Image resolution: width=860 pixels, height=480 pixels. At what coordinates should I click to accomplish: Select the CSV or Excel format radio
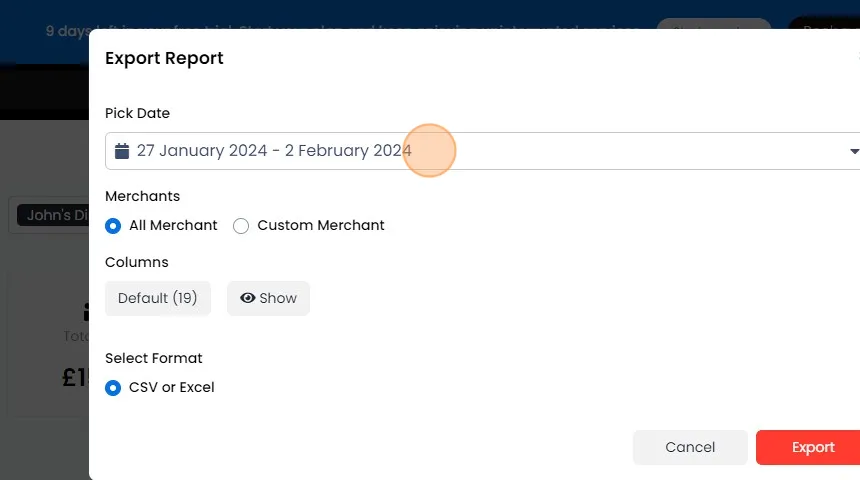coord(113,388)
